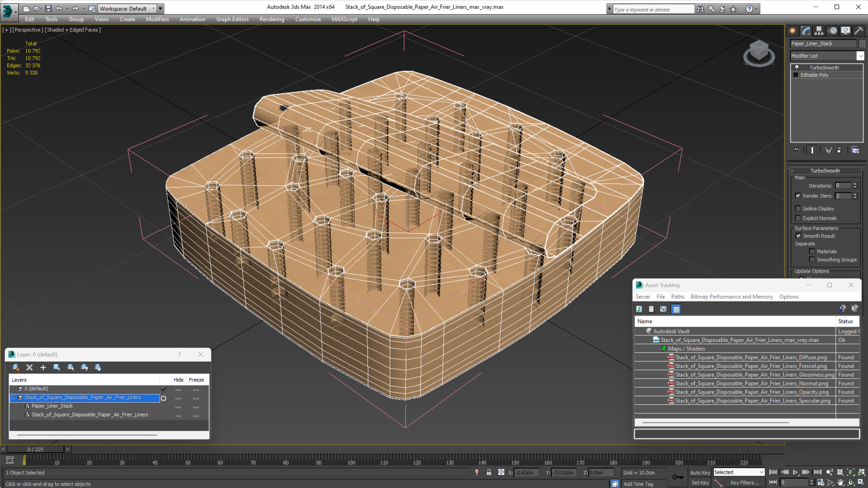Open the undo history dropdown arrow
This screenshot has width=868, height=488.
[67, 9]
